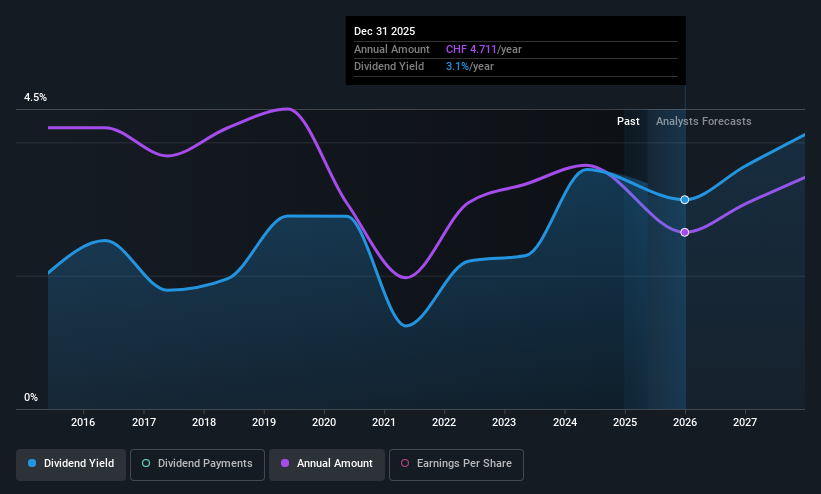Click the blue Dividend Yield marker at 2026
821x494 pixels.
685,200
